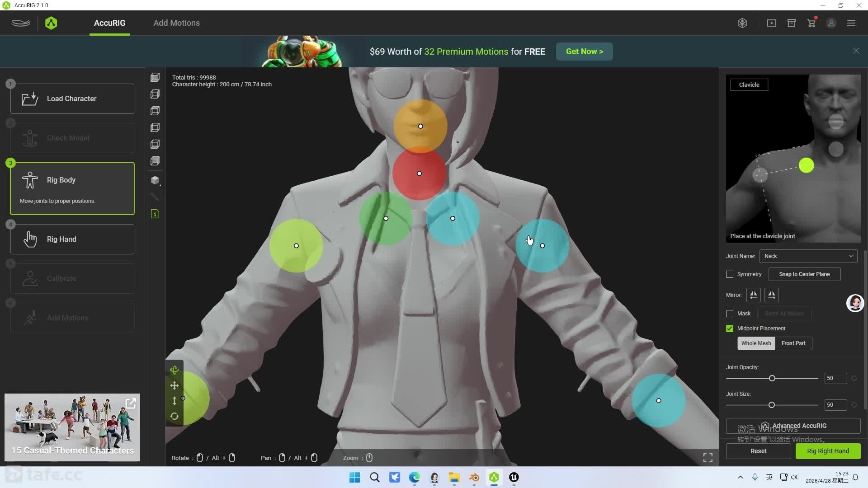The width and height of the screenshot is (868, 488).
Task: Click Snap to Center Plane
Action: pos(804,274)
